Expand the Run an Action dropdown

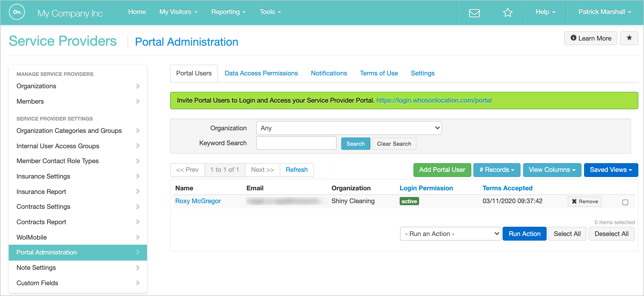(451, 234)
